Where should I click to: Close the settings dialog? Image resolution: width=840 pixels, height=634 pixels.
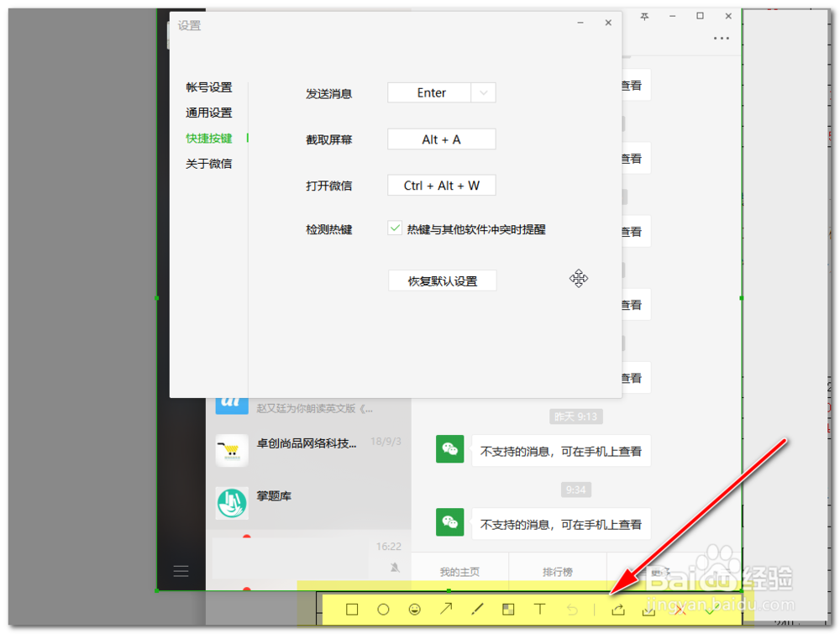(x=608, y=23)
